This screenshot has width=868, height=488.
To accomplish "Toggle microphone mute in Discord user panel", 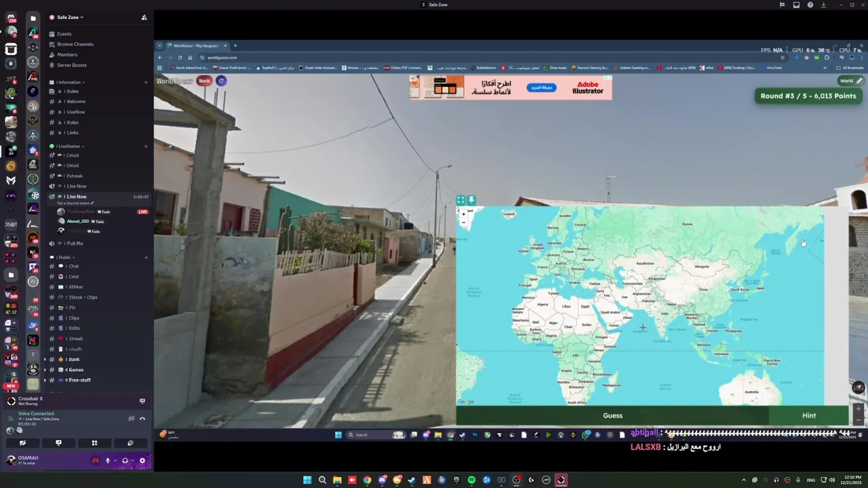I will [107, 461].
